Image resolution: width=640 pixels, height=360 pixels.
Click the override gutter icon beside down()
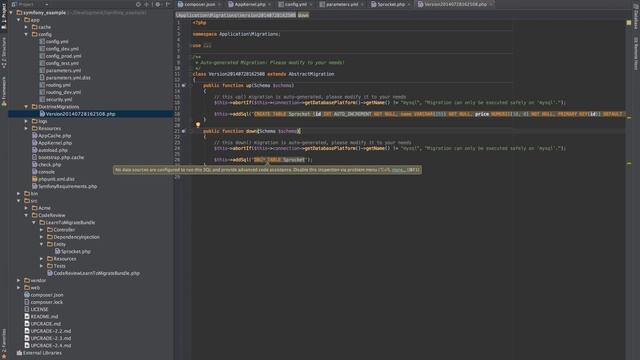[x=183, y=131]
